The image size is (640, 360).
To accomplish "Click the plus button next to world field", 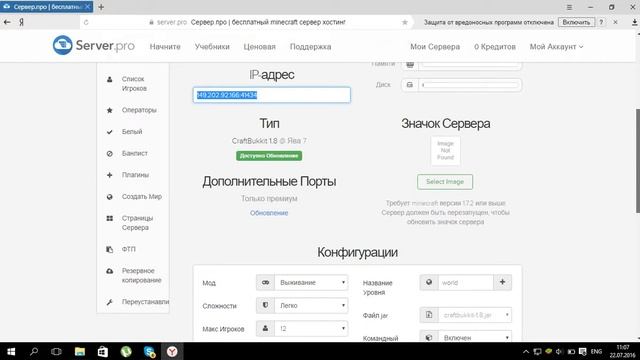I will (502, 282).
